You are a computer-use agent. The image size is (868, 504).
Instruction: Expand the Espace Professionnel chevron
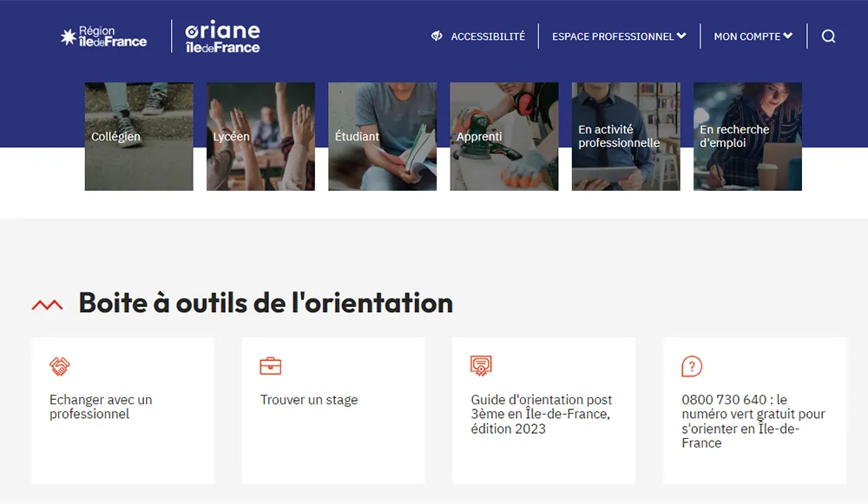coord(681,36)
